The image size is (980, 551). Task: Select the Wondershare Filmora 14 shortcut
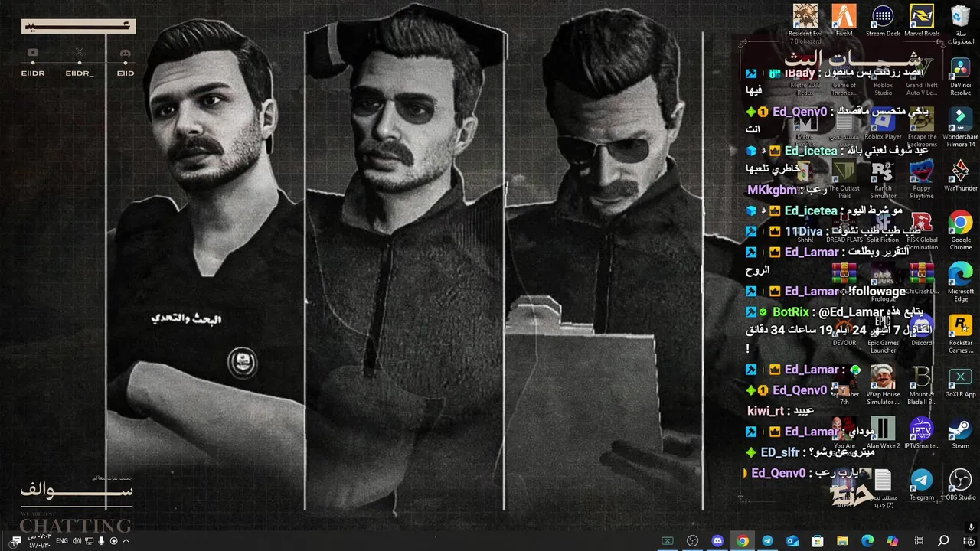click(961, 127)
